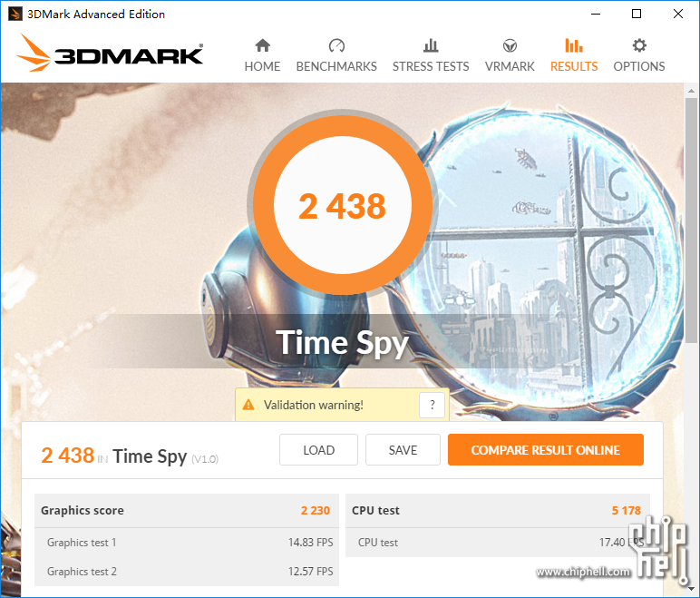700x598 pixels.
Task: Click the SAVE button
Action: (403, 449)
